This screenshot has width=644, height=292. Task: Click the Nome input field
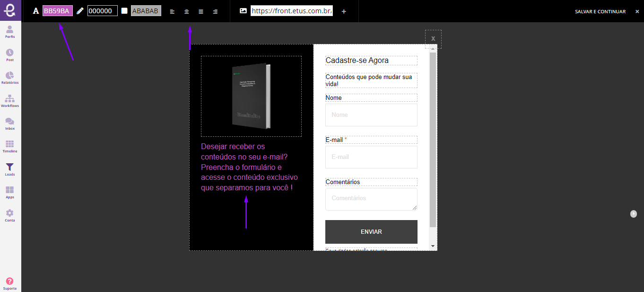(371, 115)
